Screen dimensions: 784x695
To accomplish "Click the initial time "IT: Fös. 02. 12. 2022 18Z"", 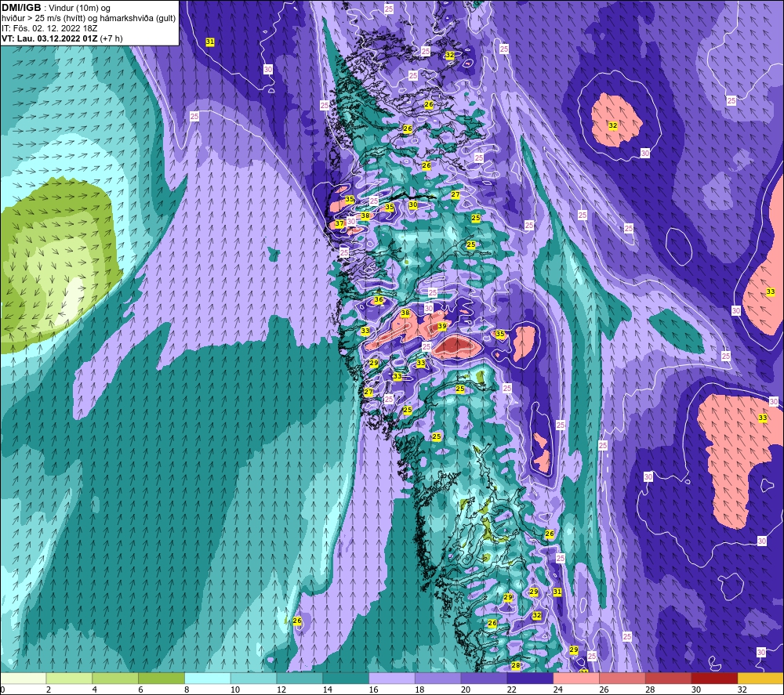I will [49, 28].
